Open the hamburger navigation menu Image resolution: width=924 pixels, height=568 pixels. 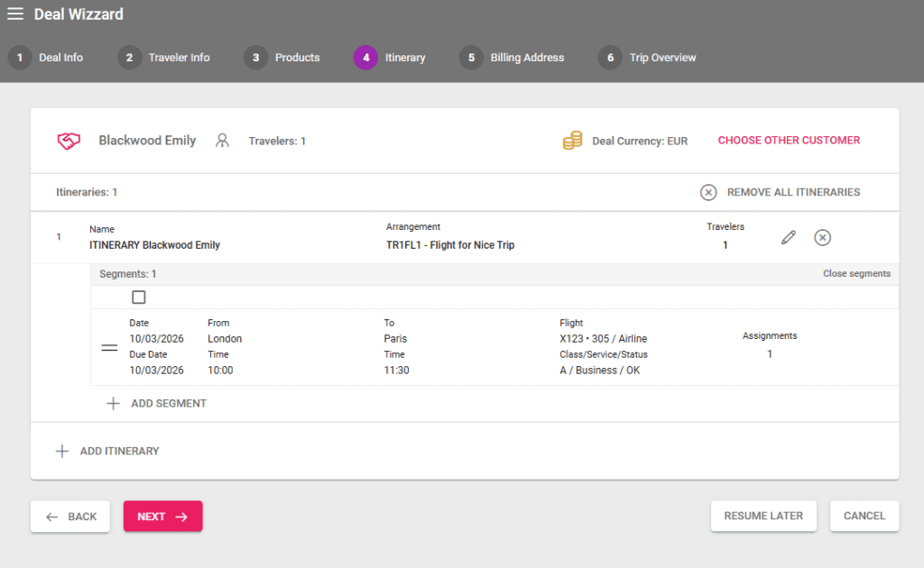pyautogui.click(x=15, y=14)
